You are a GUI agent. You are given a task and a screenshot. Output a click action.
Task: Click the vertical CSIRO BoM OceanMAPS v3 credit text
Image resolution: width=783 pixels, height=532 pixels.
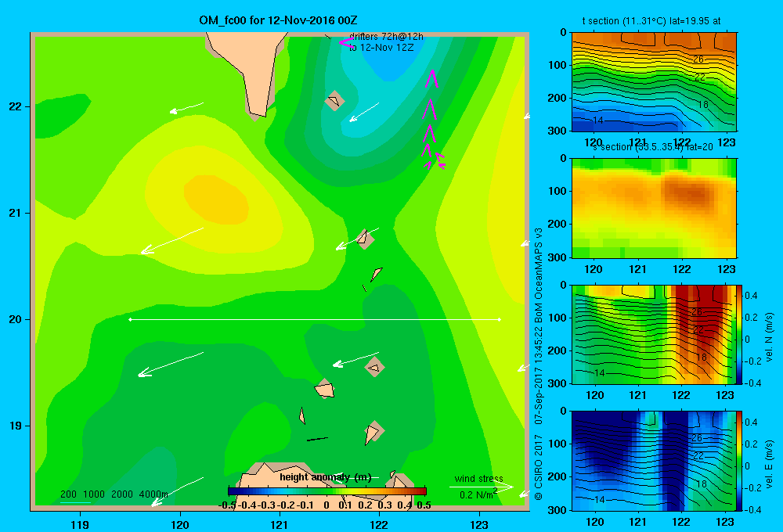pos(539,364)
